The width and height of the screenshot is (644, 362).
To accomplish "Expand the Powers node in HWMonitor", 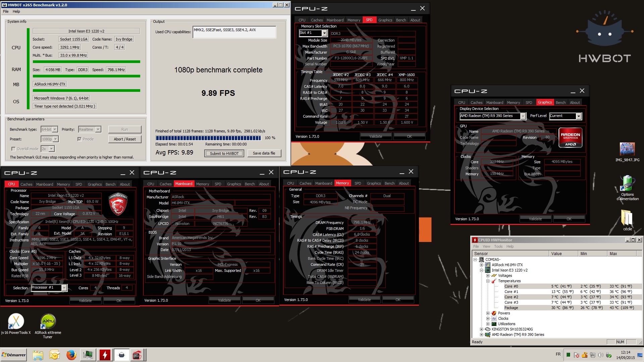I will coord(488,313).
